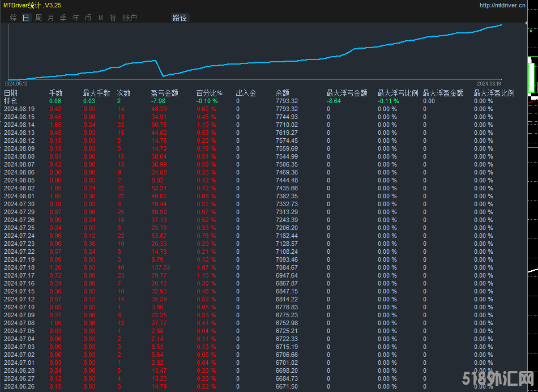Switch to the 月 monthly tab
Screen dimensions: 538x392
tap(50, 18)
